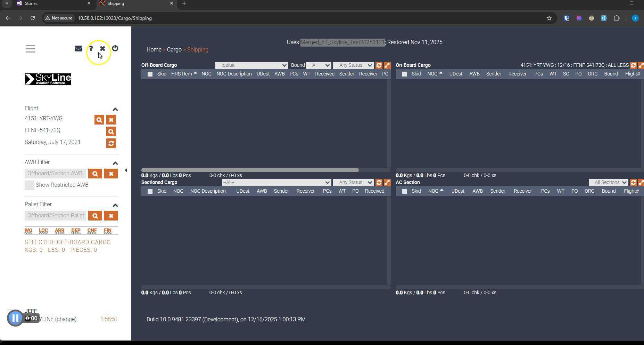Refresh the Off-Board Cargo grid
The height and width of the screenshot is (345, 644).
pyautogui.click(x=379, y=65)
